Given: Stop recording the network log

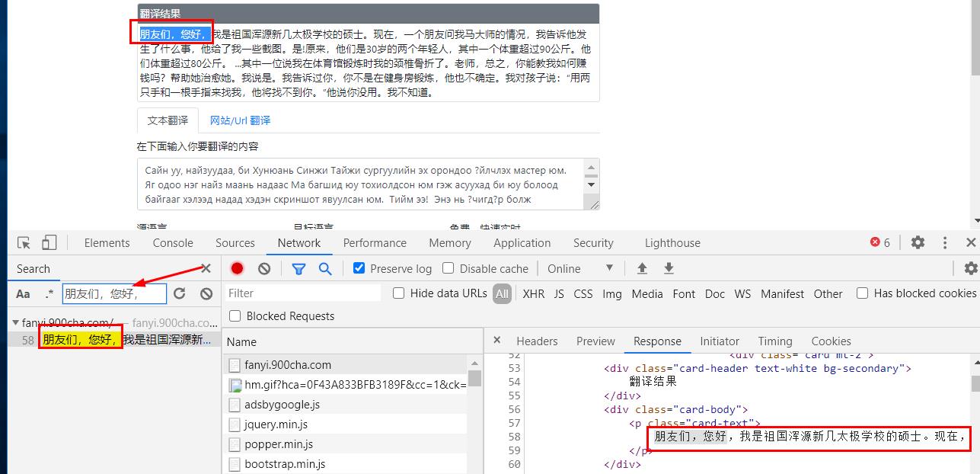Looking at the screenshot, I should coord(236,268).
